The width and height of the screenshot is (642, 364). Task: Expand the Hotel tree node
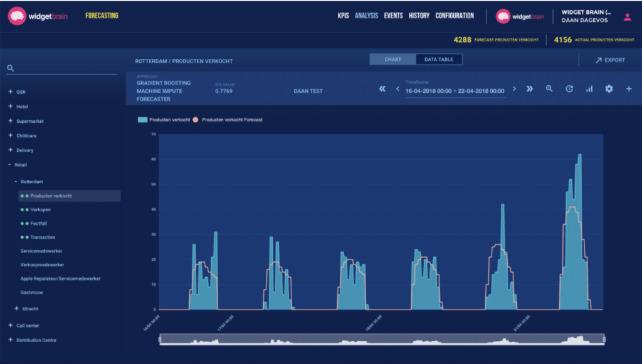point(10,107)
